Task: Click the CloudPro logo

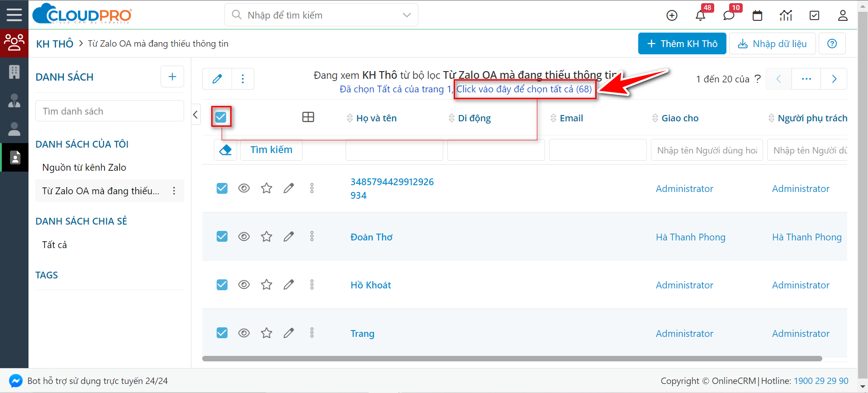Action: pyautogui.click(x=82, y=14)
